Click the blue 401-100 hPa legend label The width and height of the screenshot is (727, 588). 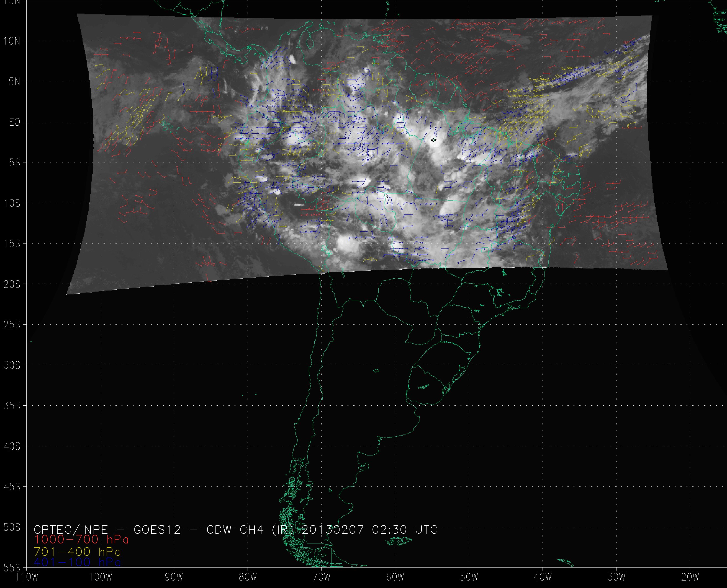(77, 562)
